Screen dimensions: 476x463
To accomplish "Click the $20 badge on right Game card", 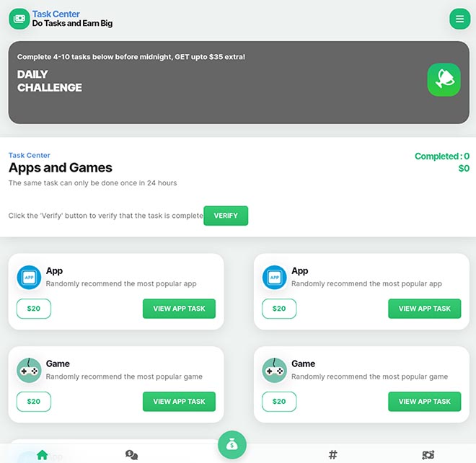I will click(x=279, y=402).
